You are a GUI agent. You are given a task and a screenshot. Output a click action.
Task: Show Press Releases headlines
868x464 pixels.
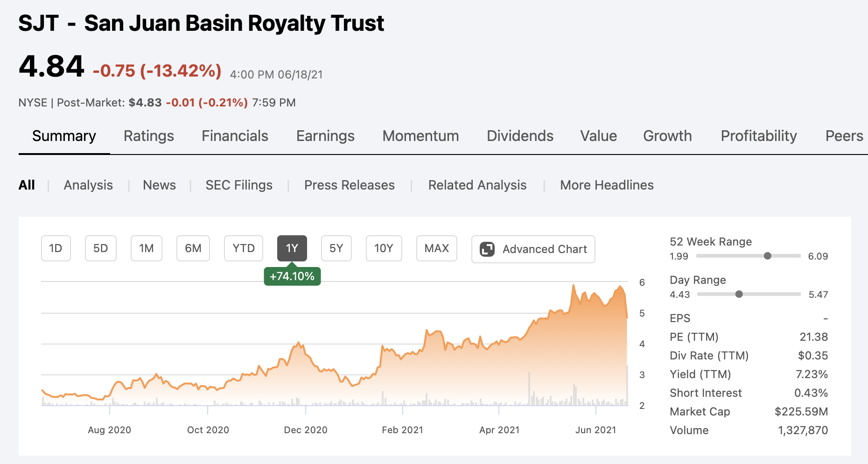[349, 185]
